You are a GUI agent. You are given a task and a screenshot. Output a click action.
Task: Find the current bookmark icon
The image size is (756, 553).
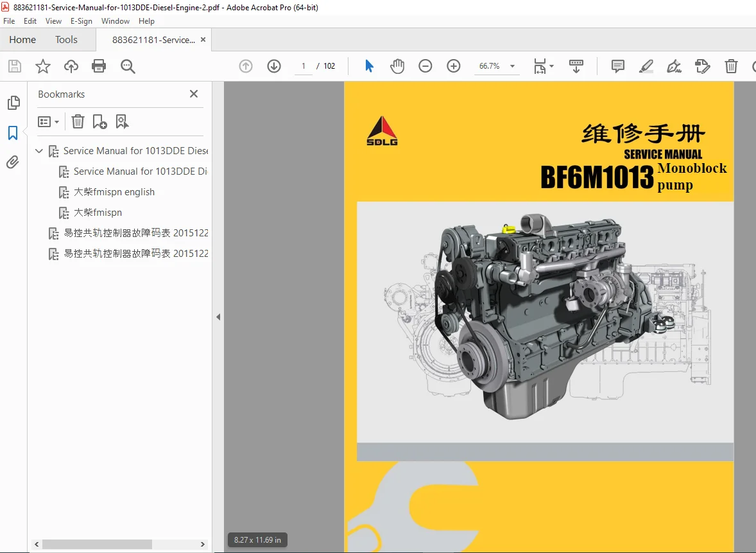click(122, 121)
